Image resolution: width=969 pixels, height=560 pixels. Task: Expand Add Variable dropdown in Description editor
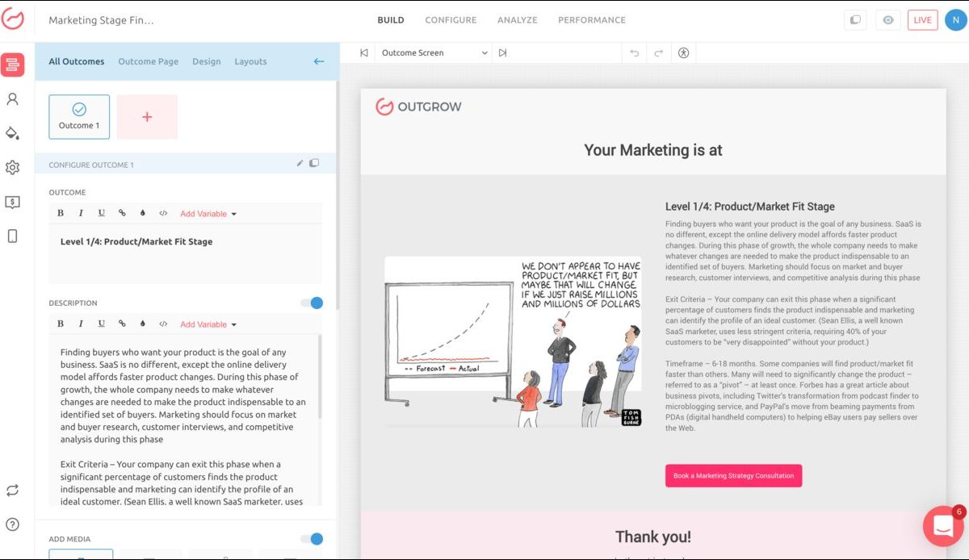[x=208, y=324]
